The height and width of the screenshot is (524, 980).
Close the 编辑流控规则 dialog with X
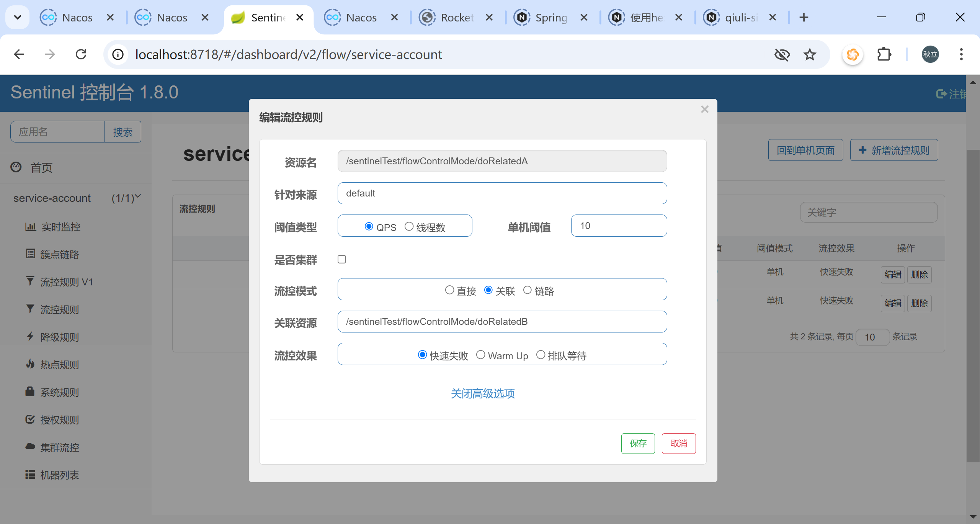704,110
